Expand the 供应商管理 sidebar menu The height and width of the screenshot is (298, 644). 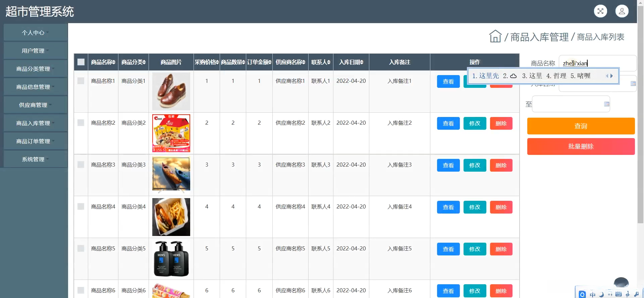(x=36, y=105)
